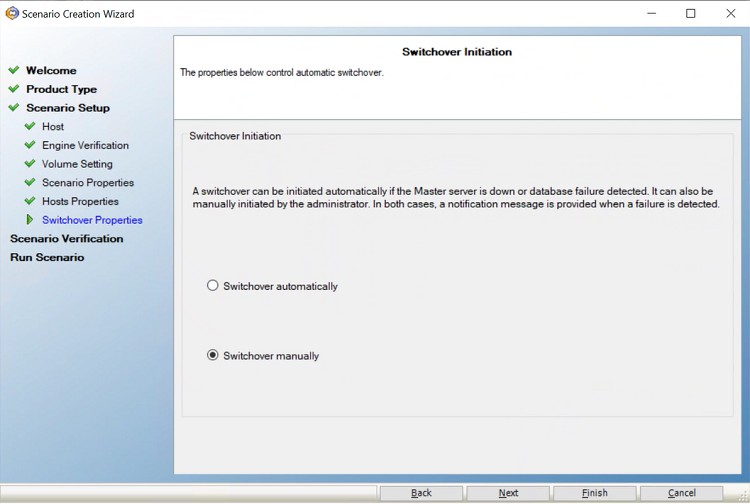Screen dimensions: 750x504
Task: Click the Switchover Initiation page heading
Action: click(x=457, y=52)
